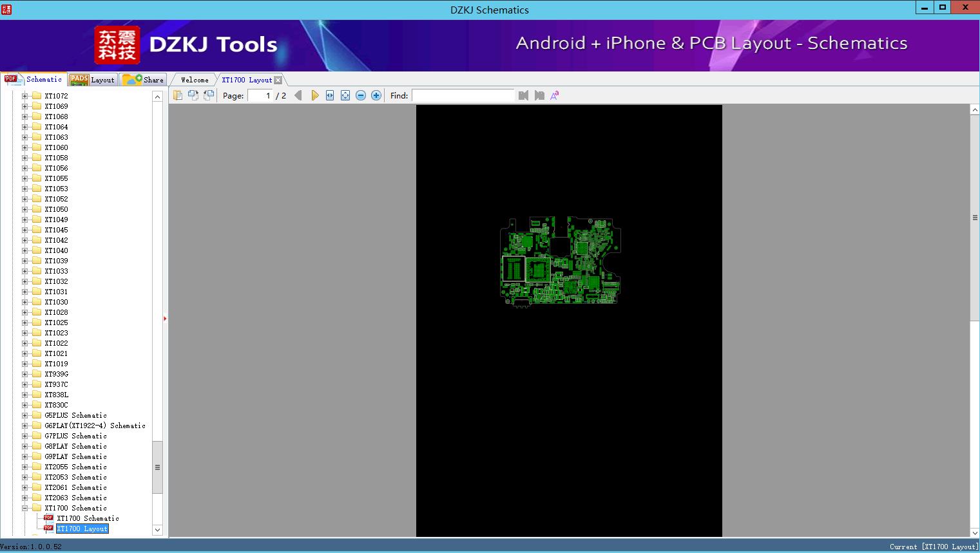Zoom in the layout view
Viewport: 980px width, 553px height.
(x=376, y=95)
